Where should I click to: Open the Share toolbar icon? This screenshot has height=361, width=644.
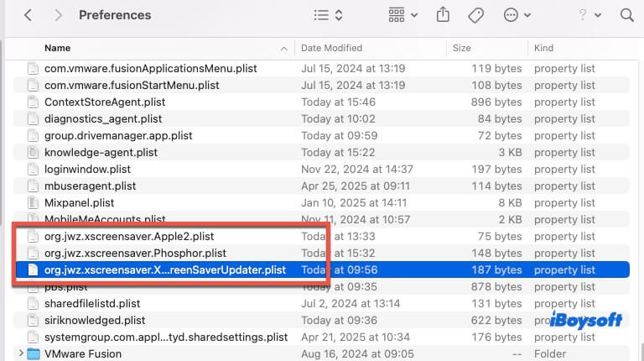coord(443,15)
